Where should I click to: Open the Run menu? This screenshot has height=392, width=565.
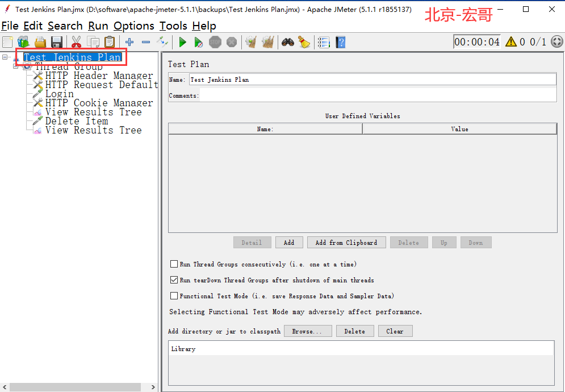coord(98,26)
